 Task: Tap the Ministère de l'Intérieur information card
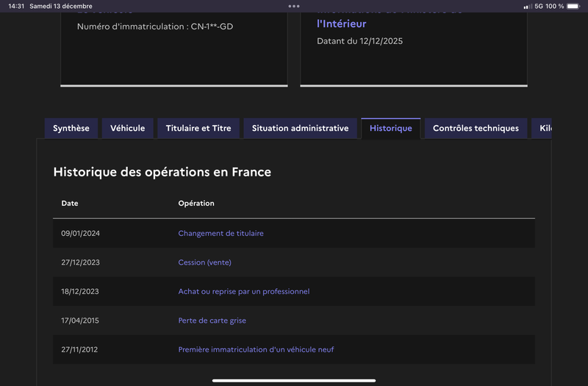click(x=413, y=44)
